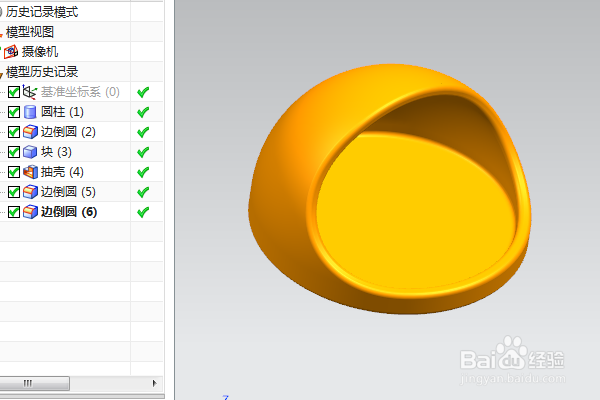Click the block feature icon
The height and width of the screenshot is (400, 600).
tap(30, 152)
